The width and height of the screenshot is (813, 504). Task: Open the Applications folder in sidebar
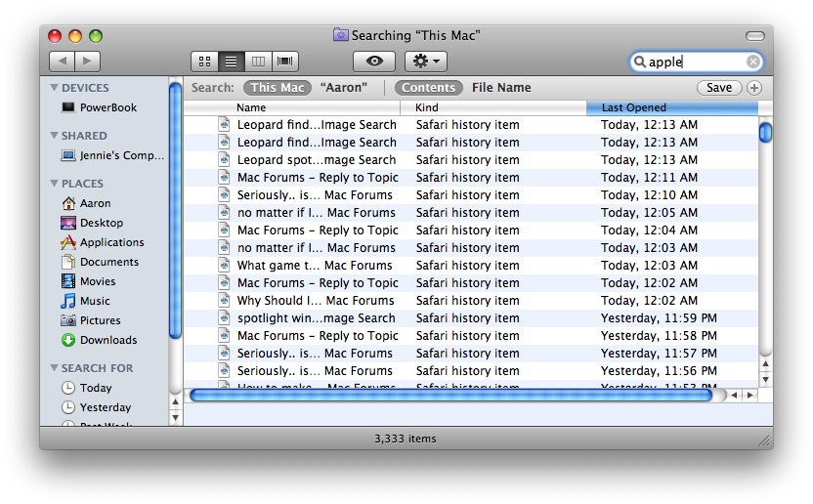(x=103, y=242)
